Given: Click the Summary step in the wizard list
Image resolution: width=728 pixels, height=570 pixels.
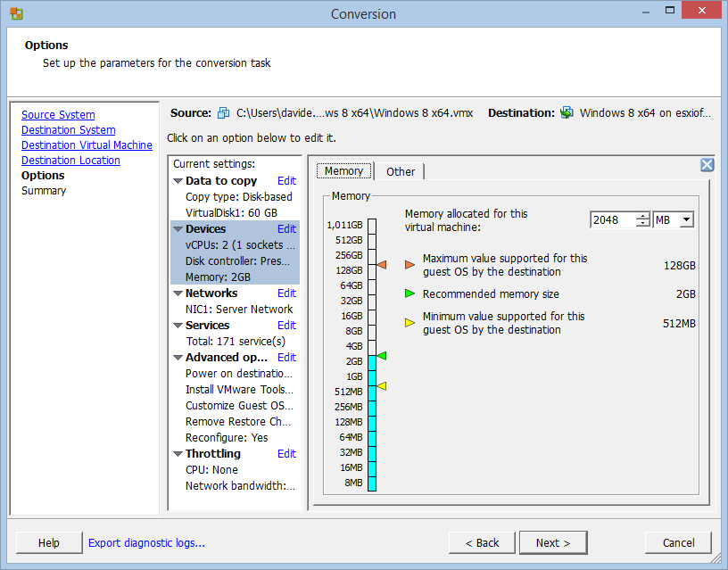Looking at the screenshot, I should pyautogui.click(x=44, y=191).
